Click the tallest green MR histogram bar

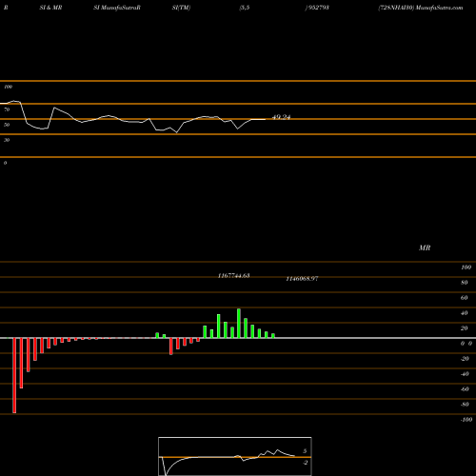239,323
